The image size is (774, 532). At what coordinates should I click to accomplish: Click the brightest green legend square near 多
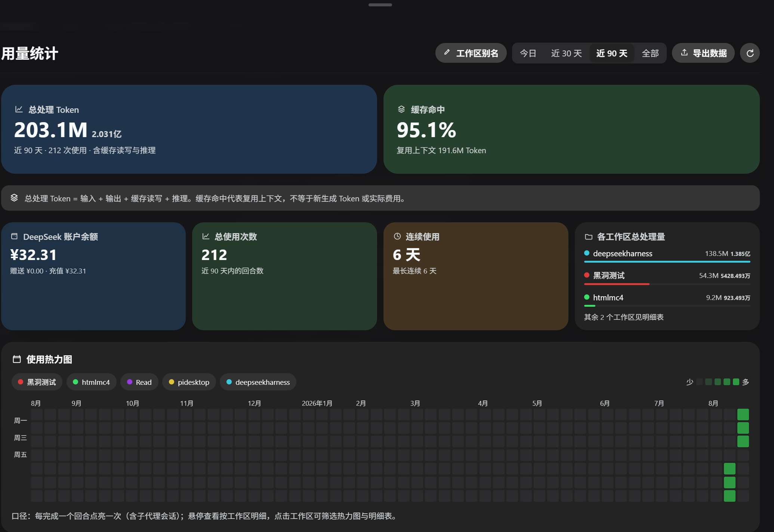point(736,382)
